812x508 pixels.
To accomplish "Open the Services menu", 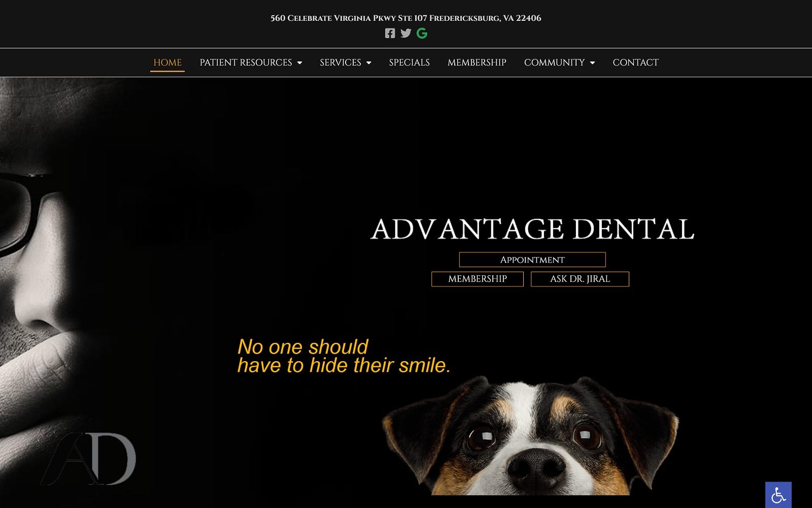I will (x=340, y=62).
